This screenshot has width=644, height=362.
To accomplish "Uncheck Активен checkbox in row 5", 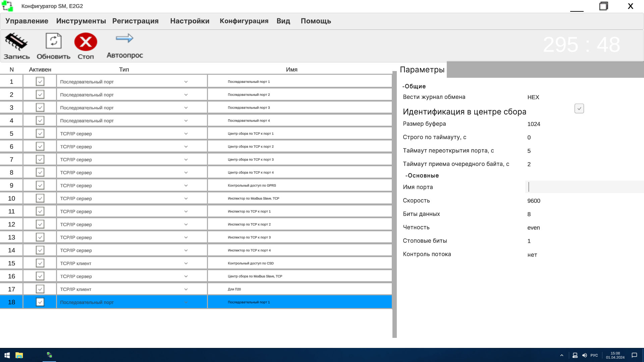I will coord(40,133).
